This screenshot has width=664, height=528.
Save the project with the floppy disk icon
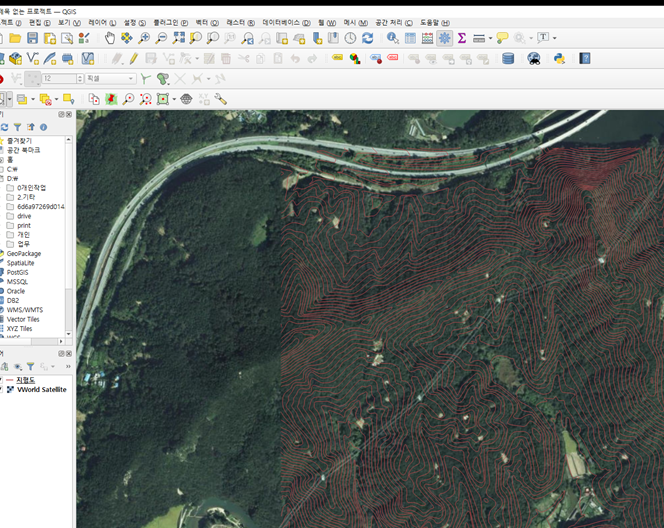coord(32,39)
